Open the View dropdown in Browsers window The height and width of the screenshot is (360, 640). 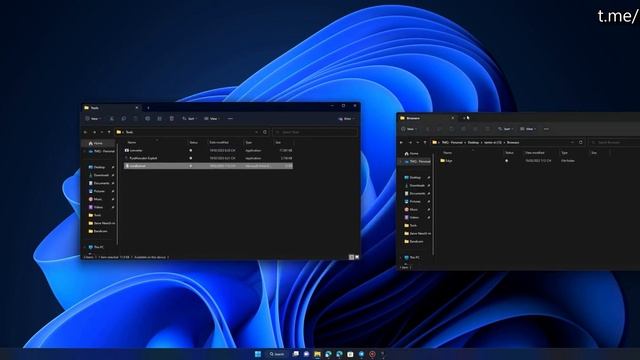click(x=528, y=129)
